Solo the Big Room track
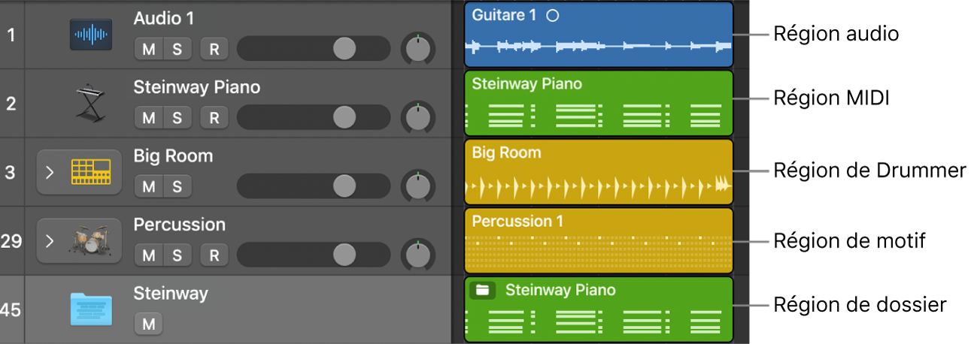The width and height of the screenshot is (980, 344). click(x=177, y=186)
